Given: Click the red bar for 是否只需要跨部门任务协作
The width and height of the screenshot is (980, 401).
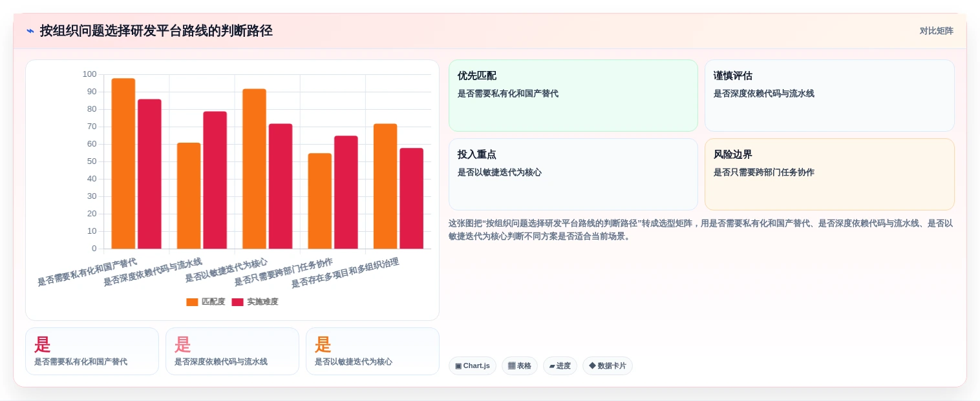Looking at the screenshot, I should point(346,192).
